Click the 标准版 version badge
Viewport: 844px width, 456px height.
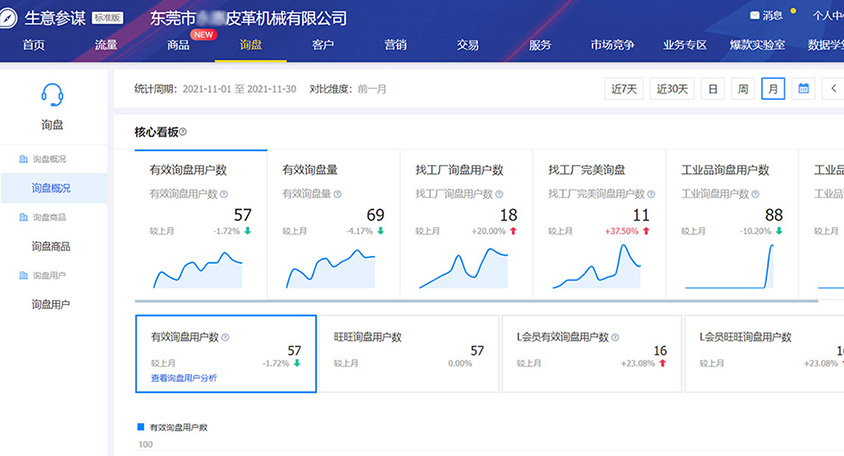pyautogui.click(x=108, y=18)
